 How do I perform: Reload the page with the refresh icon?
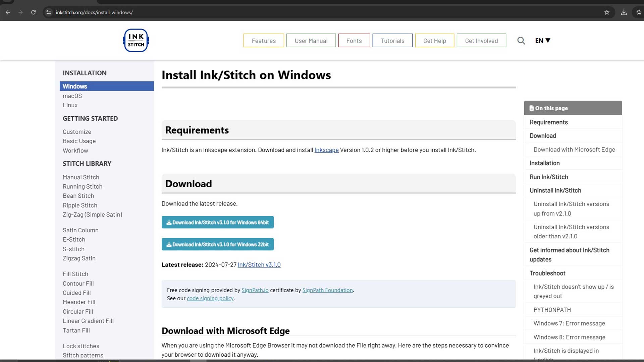pos(33,12)
